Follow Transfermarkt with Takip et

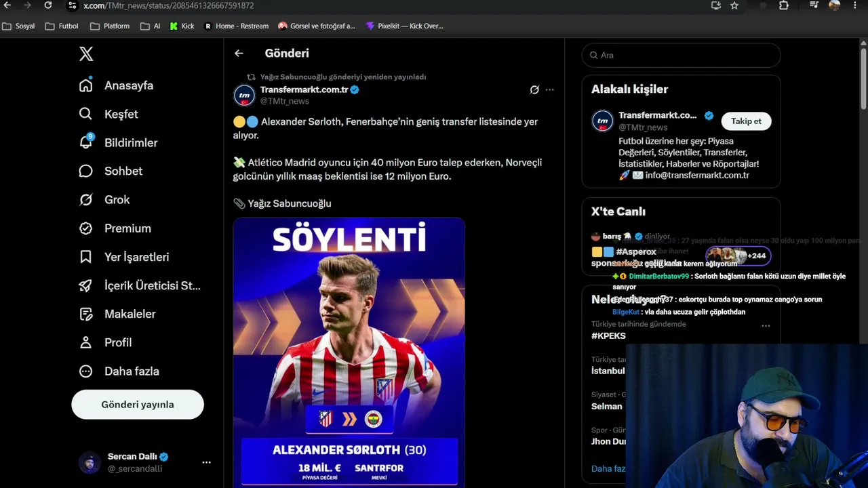tap(746, 121)
